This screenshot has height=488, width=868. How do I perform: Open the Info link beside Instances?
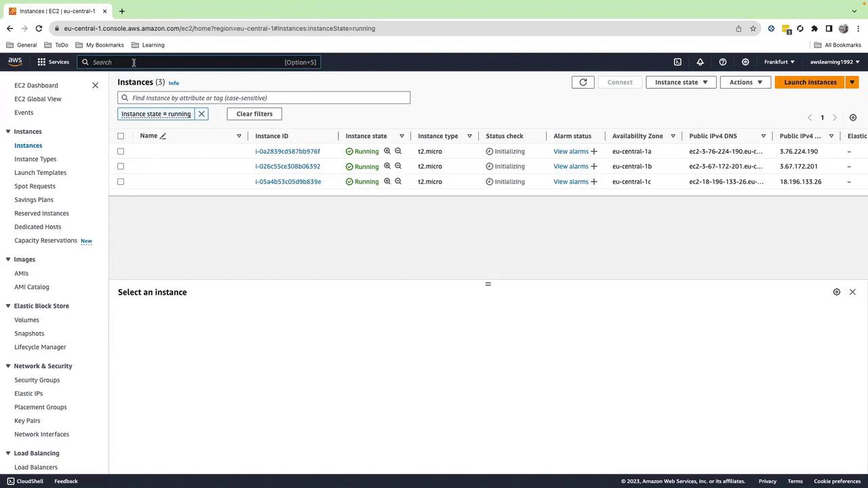(174, 83)
